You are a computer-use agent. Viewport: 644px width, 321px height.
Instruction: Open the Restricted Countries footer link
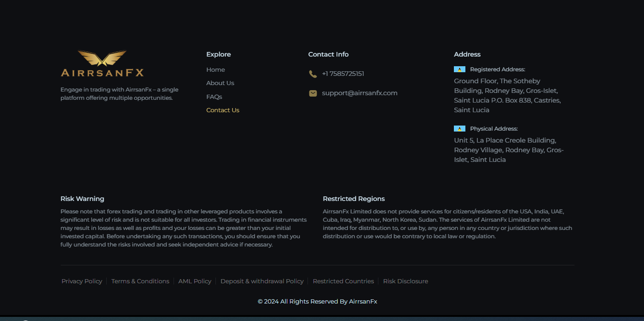[343, 281]
